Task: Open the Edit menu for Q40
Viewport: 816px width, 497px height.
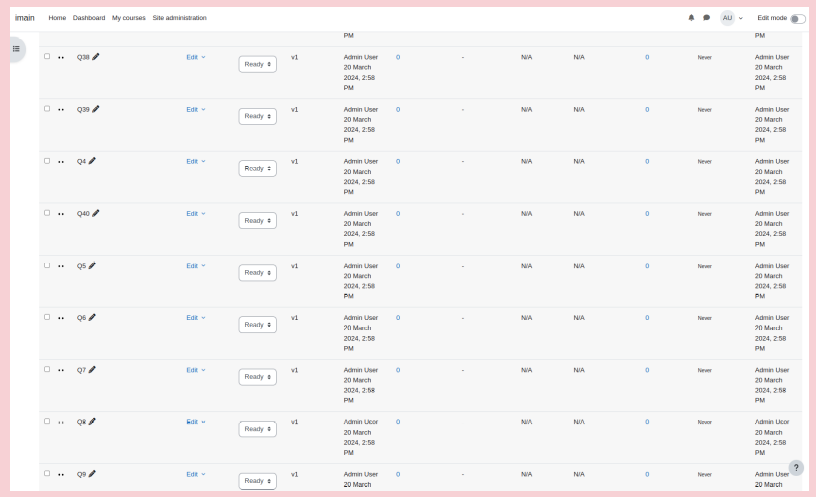Action: 196,213
